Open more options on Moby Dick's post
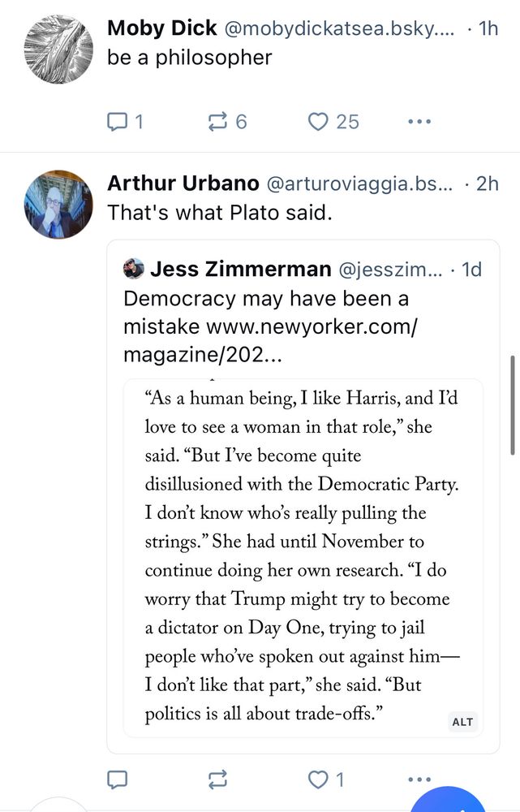The height and width of the screenshot is (812, 520). [x=419, y=122]
